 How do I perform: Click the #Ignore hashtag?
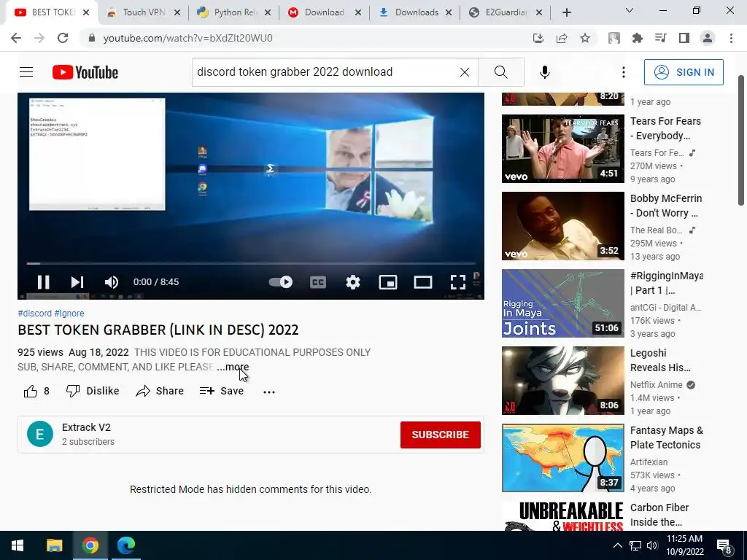click(x=69, y=314)
